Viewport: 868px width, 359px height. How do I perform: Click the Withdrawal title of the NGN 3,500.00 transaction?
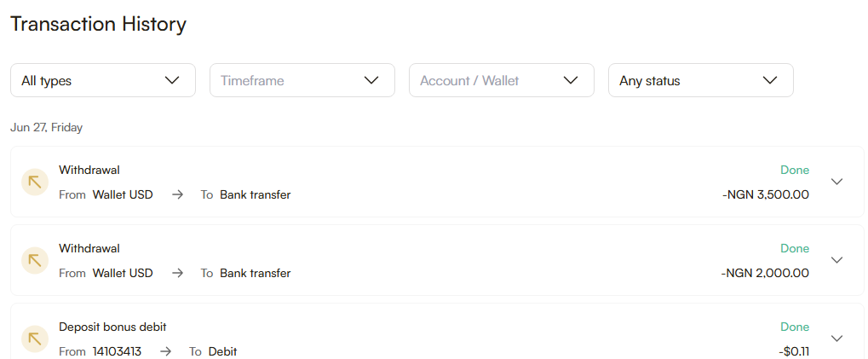point(89,170)
